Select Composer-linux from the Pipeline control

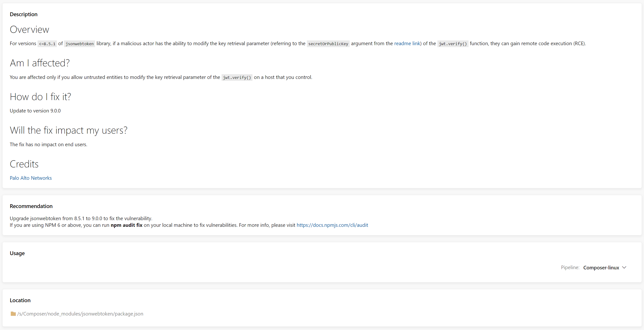click(601, 267)
